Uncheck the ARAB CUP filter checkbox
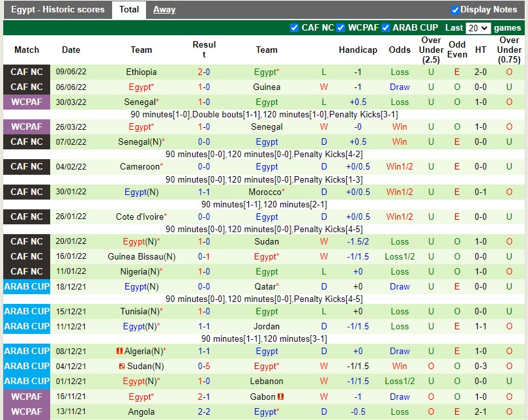This screenshot has width=528, height=420. click(x=385, y=27)
